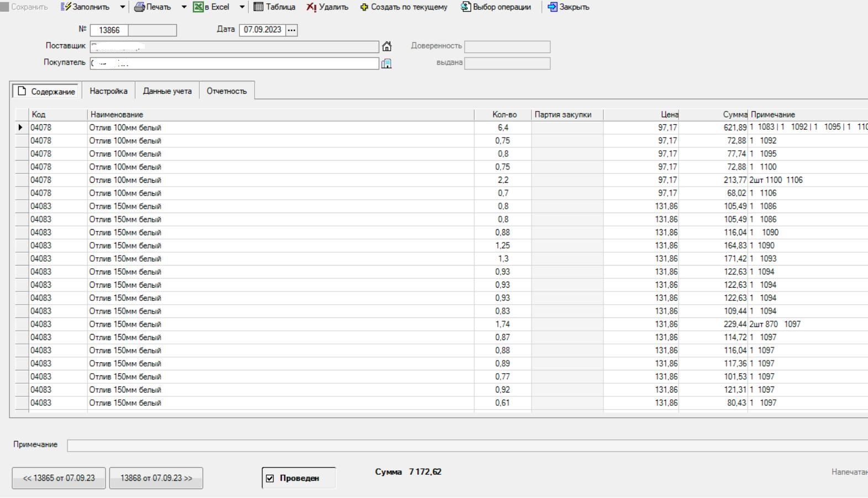Toggle the Проведен checkbox
The image size is (868, 498).
click(x=270, y=478)
